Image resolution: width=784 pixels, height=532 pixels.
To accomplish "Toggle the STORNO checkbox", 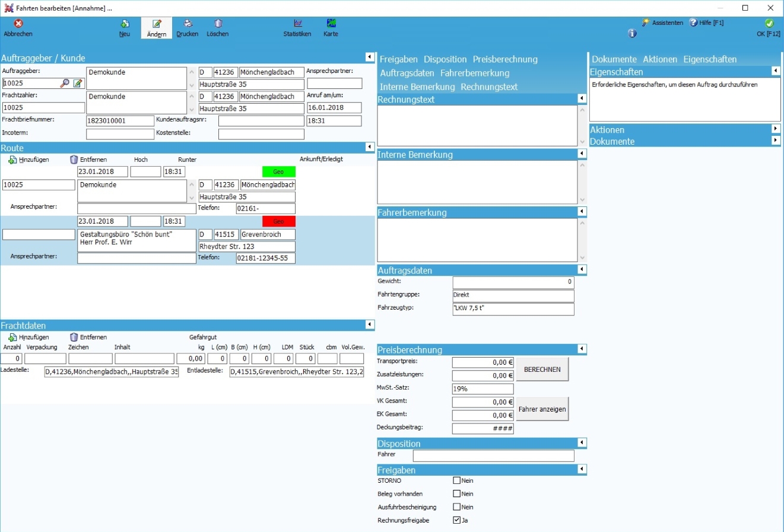I will pos(457,481).
